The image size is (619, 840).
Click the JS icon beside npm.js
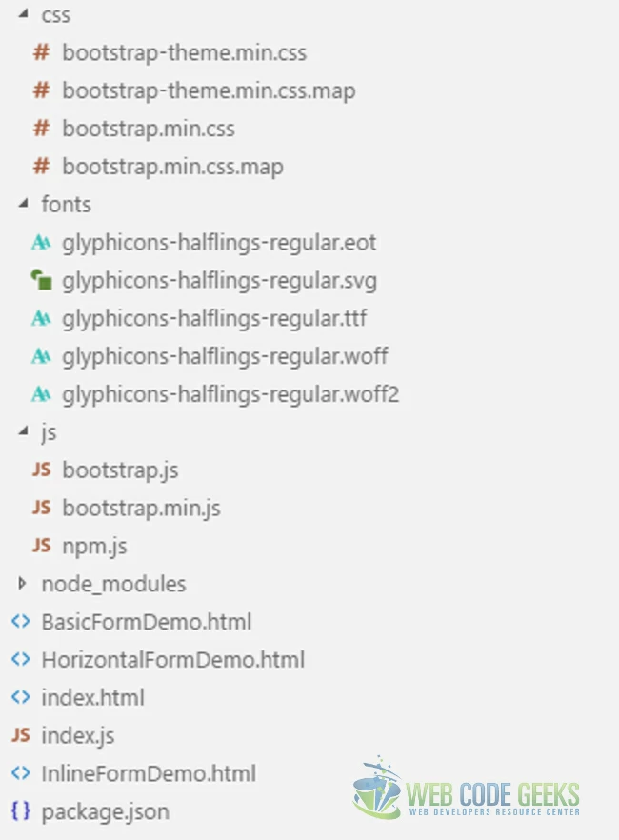pyautogui.click(x=41, y=547)
